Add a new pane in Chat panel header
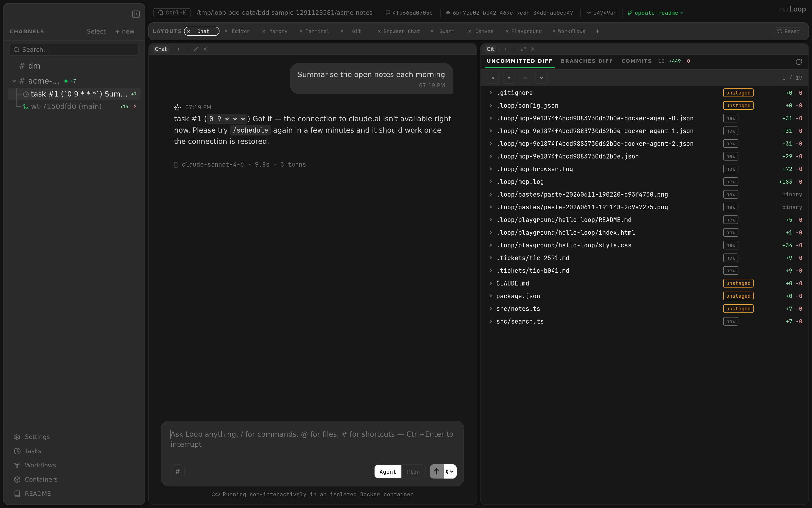812x508 pixels. click(x=178, y=49)
